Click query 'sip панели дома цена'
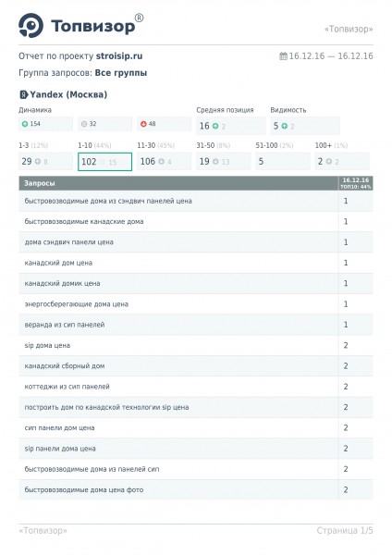The width and height of the screenshot is (392, 555). tap(60, 449)
